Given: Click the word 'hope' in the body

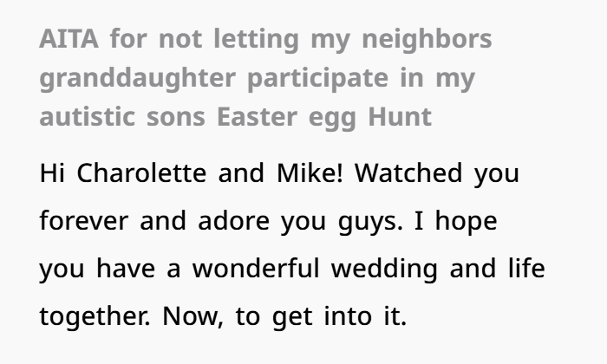Looking at the screenshot, I should (x=467, y=223).
